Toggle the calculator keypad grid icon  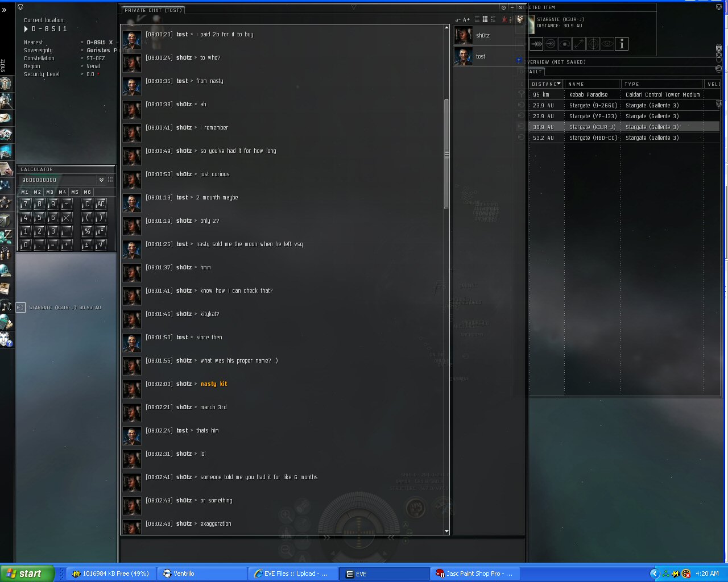pos(110,180)
